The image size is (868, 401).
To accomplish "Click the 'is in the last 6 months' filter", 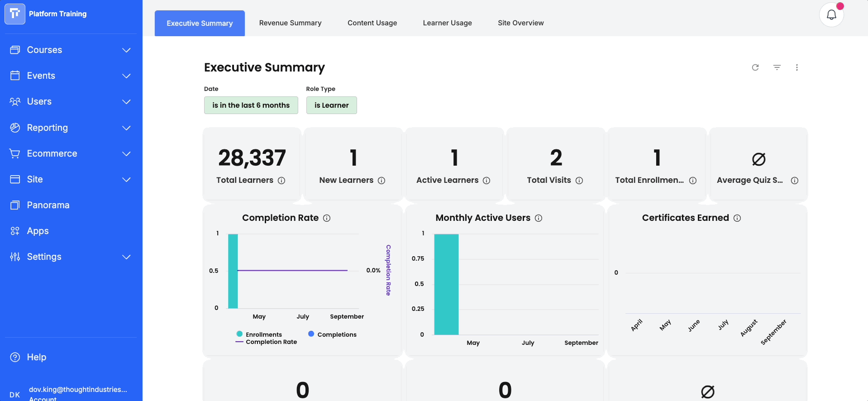I will click(x=251, y=105).
